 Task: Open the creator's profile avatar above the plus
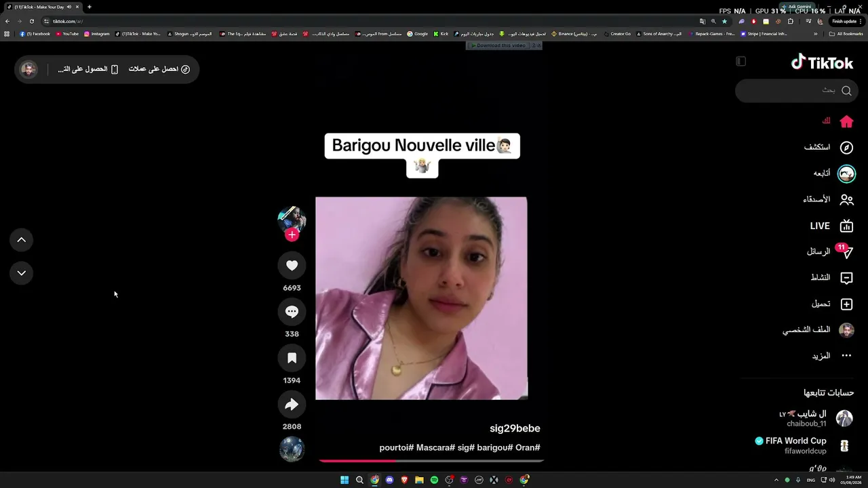pos(292,218)
